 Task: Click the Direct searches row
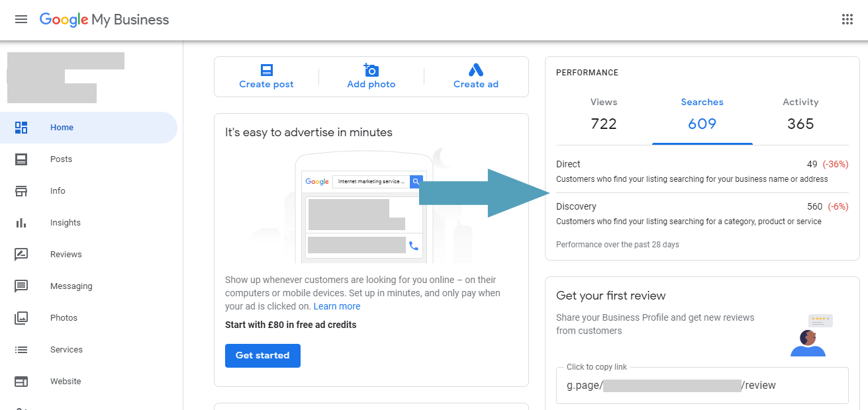click(702, 171)
